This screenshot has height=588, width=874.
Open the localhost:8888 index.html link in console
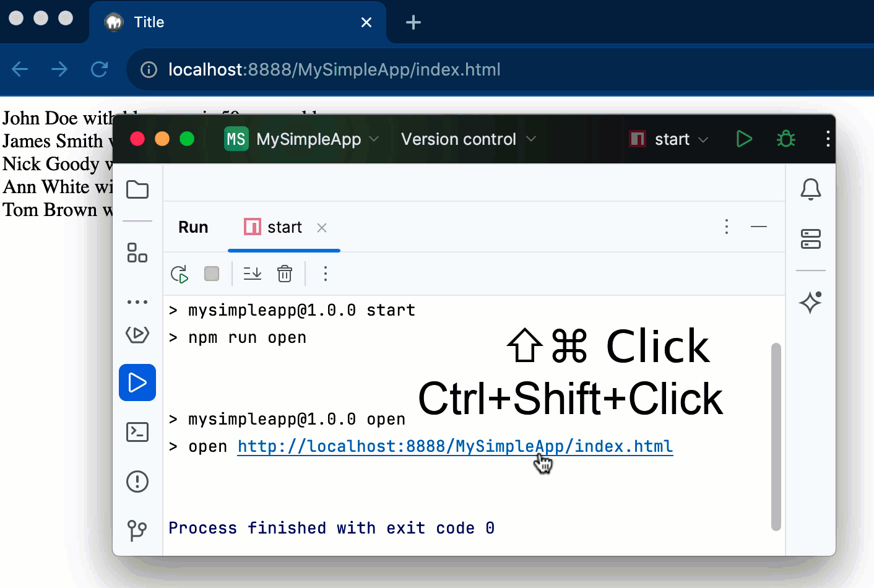tap(454, 446)
